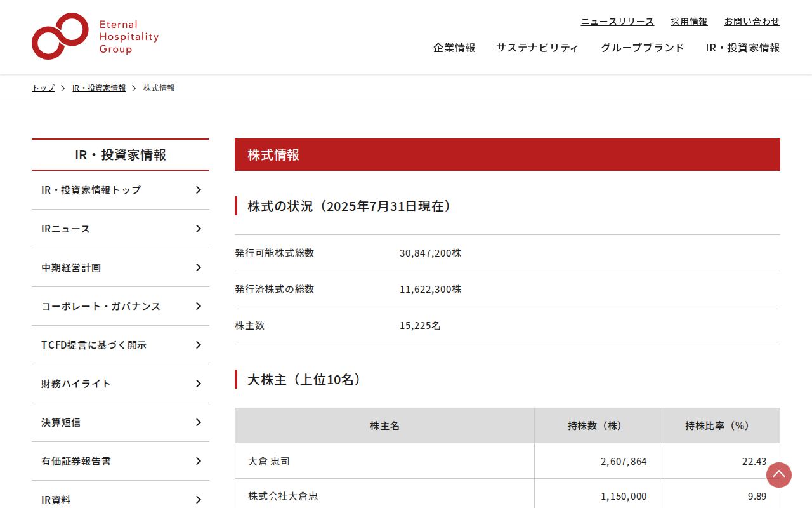Open IR・投資家情報トップ in the sidebar
812x508 pixels.
tap(121, 190)
